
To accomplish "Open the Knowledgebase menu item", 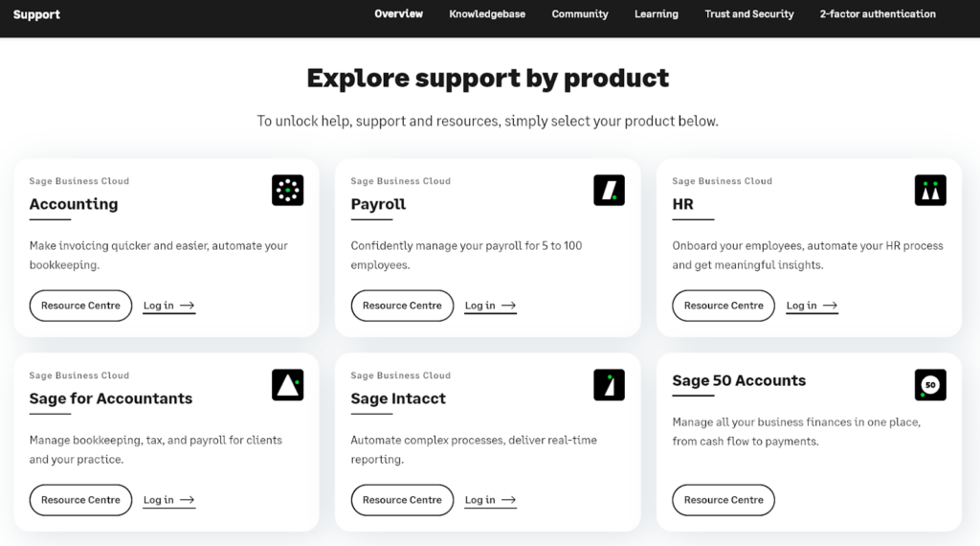I will click(x=487, y=13).
